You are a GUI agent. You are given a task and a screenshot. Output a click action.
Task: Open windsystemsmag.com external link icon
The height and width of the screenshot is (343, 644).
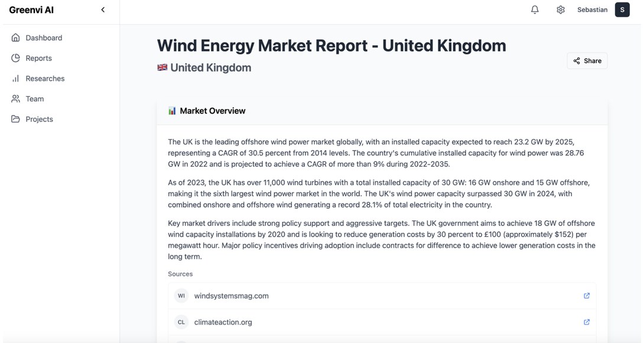(587, 296)
